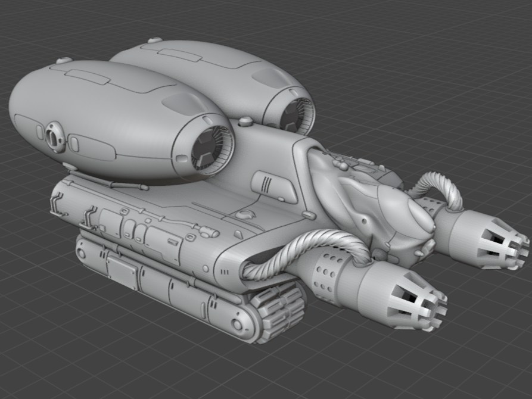Click the long recessed panel atop near pod
The height and width of the screenshot is (399, 532).
pyautogui.click(x=86, y=77)
